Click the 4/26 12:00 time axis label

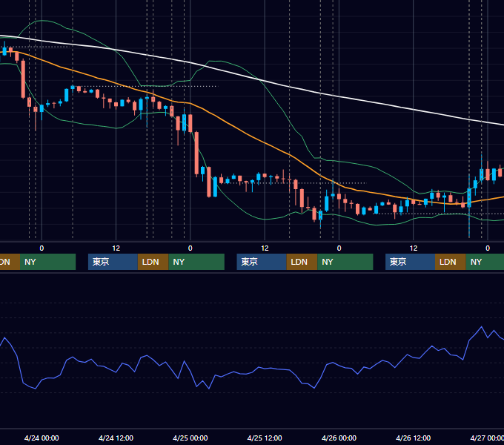tap(413, 438)
